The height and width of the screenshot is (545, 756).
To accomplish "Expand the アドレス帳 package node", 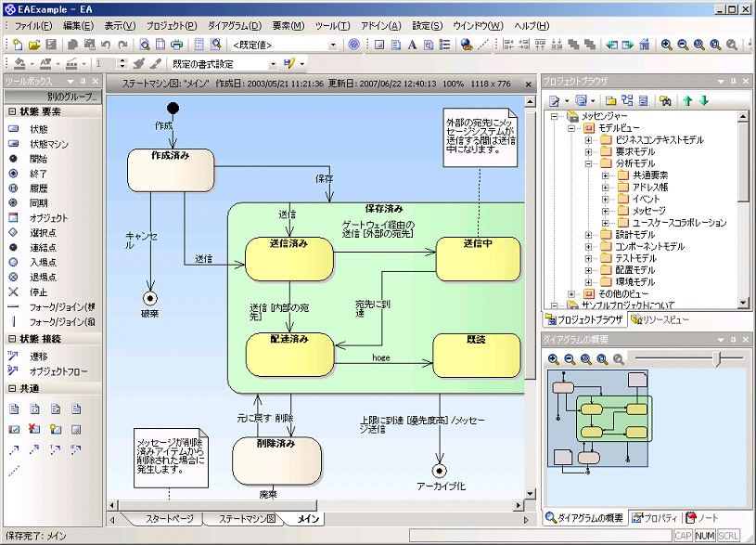I will [x=606, y=188].
